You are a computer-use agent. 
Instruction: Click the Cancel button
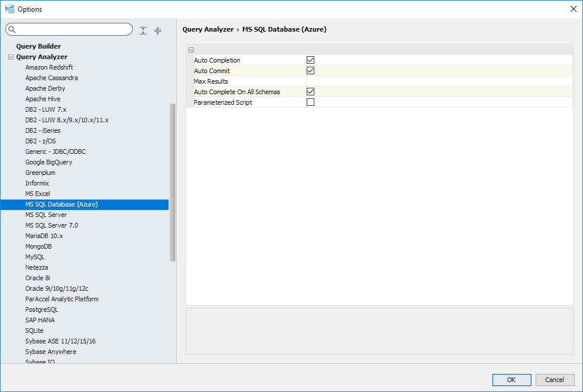[x=554, y=380]
